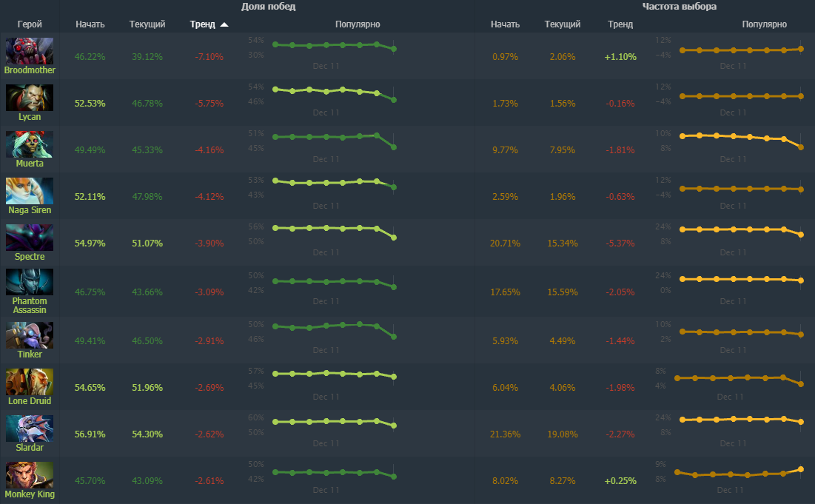
Task: Click the Monkey King name link
Action: [30, 494]
